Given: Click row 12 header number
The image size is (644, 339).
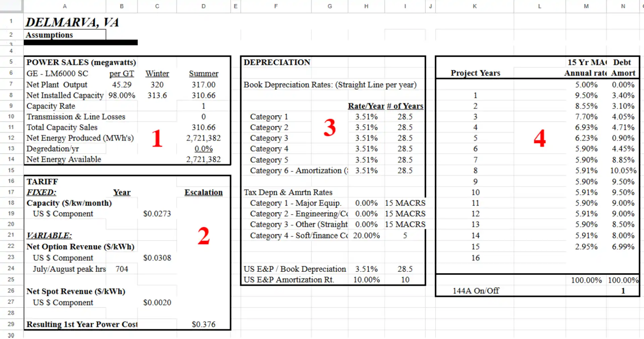Looking at the screenshot, I should 11,138.
